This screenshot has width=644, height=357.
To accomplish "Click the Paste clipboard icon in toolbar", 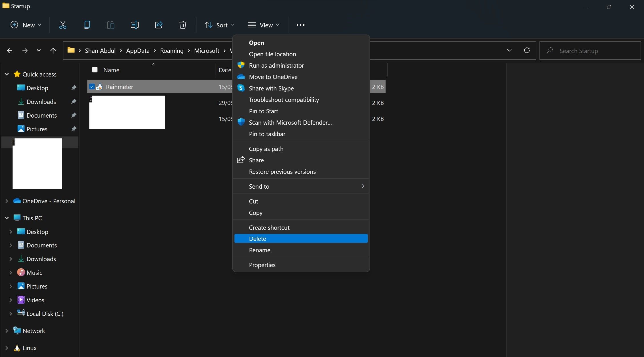I will pos(111,25).
